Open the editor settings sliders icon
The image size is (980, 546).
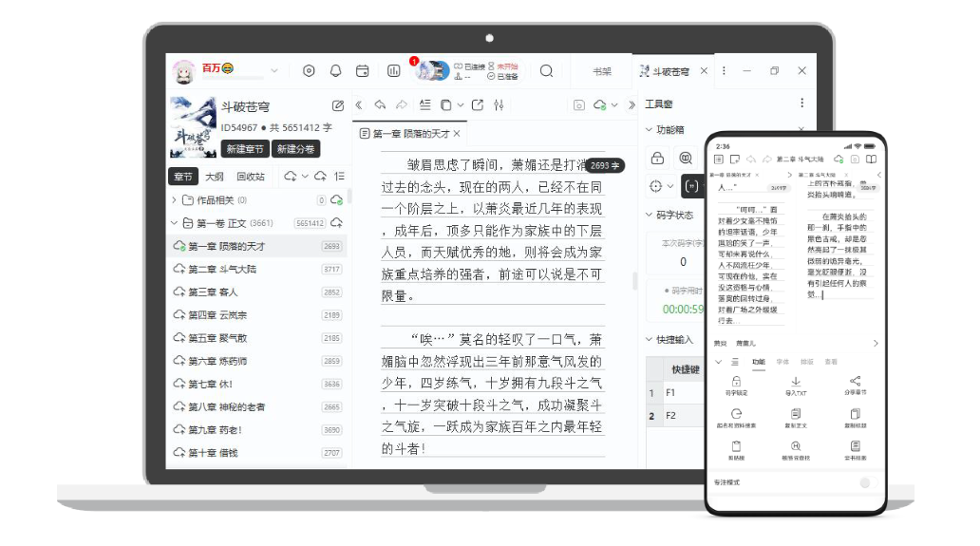(x=499, y=105)
